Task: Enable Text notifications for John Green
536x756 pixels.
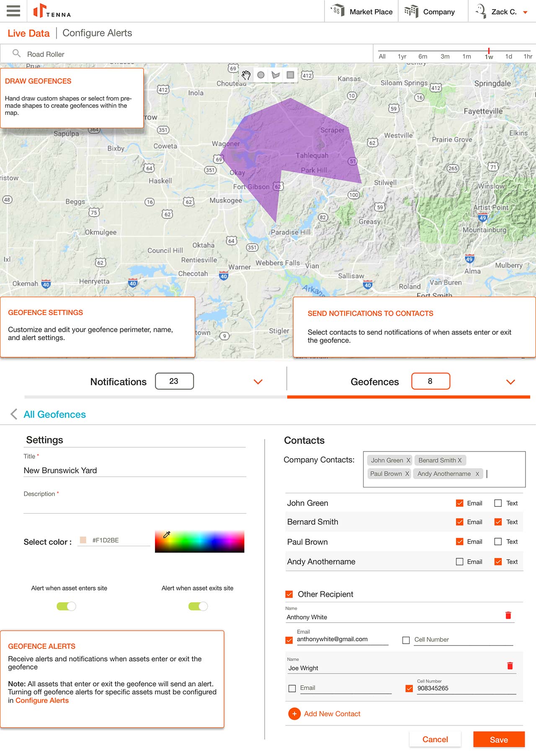Action: pos(498,503)
